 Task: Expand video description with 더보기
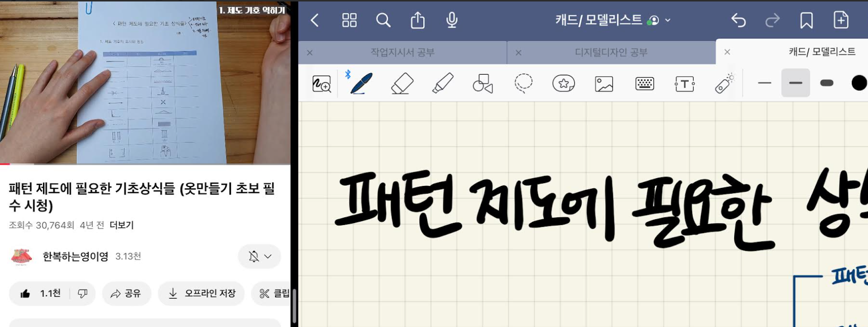(x=121, y=225)
